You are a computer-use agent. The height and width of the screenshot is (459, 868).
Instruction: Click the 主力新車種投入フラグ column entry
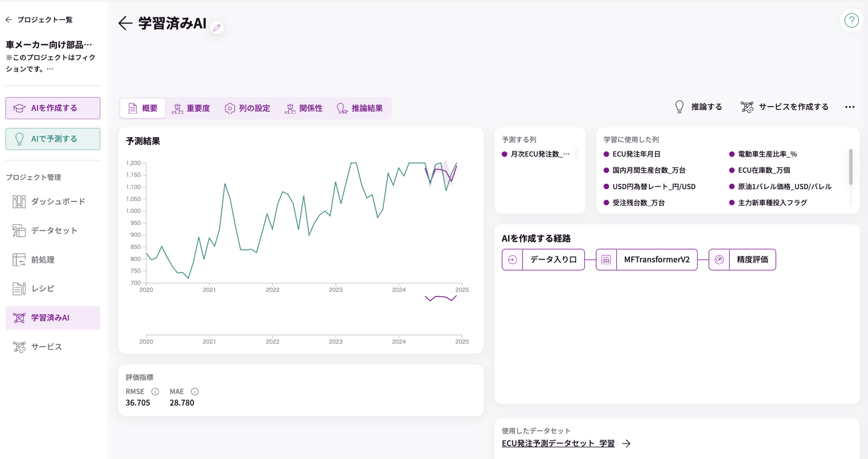[768, 203]
